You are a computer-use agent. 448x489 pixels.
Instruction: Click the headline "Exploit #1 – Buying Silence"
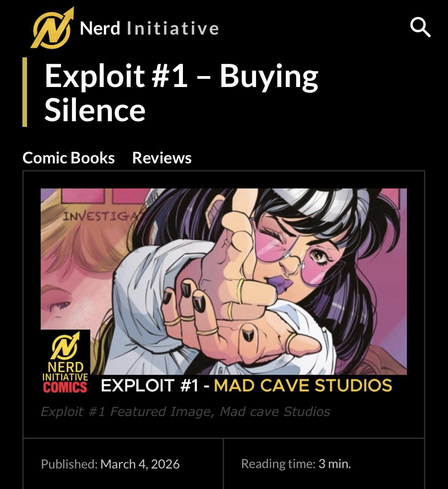click(x=181, y=92)
